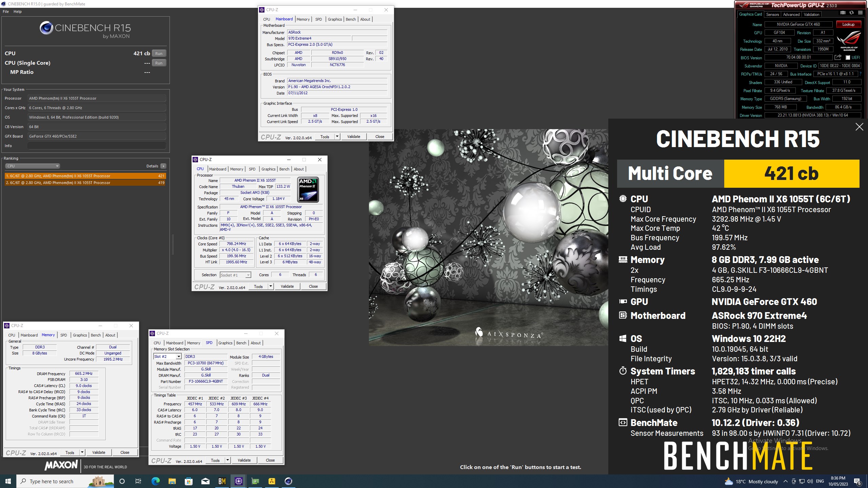
Task: Run the CPU multi-core test in Cinebench
Action: click(x=159, y=54)
